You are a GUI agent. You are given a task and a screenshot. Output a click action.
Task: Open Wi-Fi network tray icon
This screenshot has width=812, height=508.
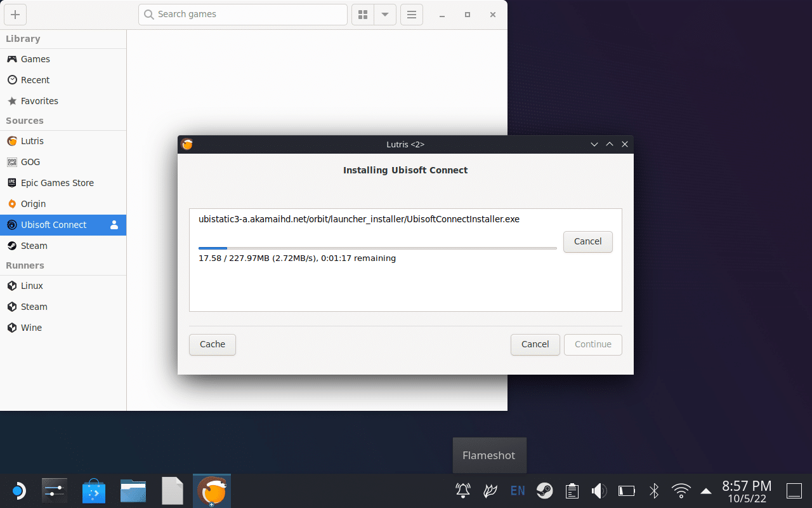click(681, 490)
